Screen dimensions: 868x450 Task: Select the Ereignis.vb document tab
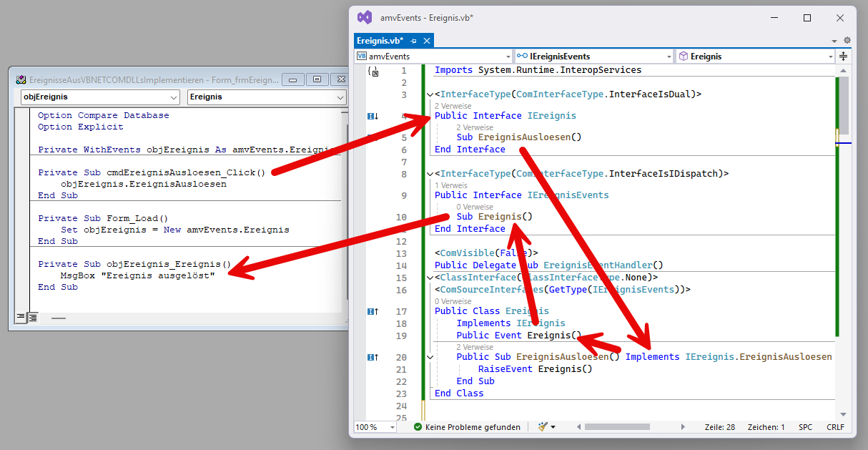[380, 41]
